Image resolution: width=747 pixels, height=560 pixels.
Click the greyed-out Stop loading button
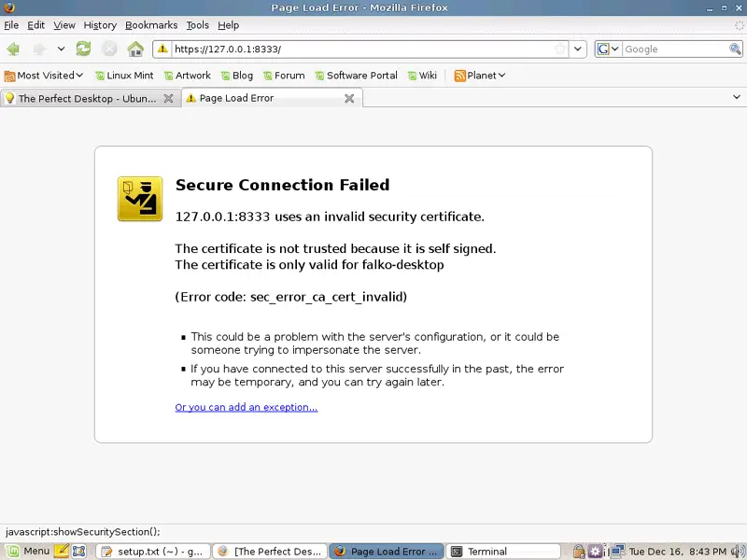109,49
